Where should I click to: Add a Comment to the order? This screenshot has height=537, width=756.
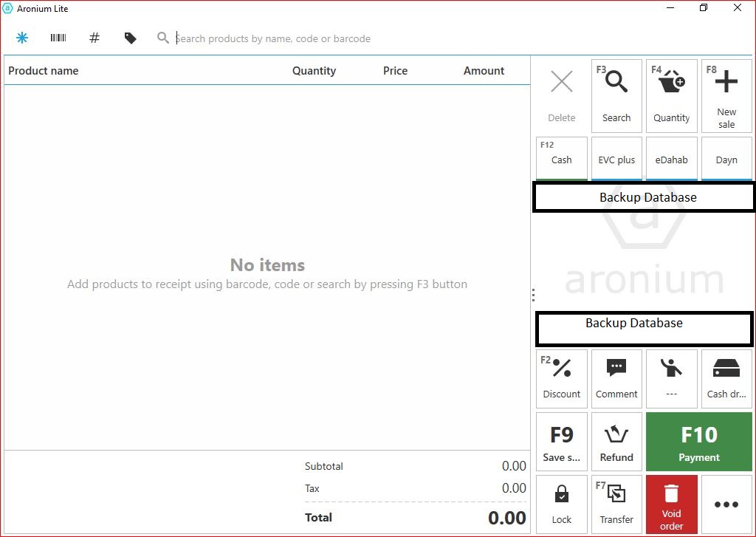click(x=616, y=379)
